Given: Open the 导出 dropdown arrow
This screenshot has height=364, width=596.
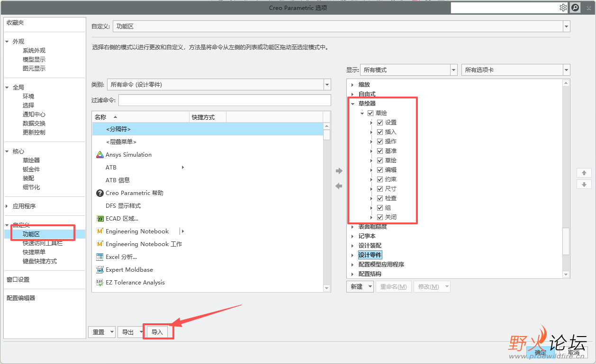Looking at the screenshot, I should 141,332.
